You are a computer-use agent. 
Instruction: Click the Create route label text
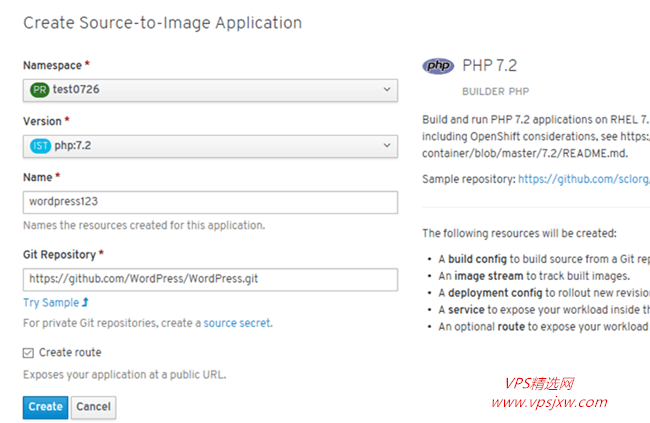pyautogui.click(x=70, y=352)
